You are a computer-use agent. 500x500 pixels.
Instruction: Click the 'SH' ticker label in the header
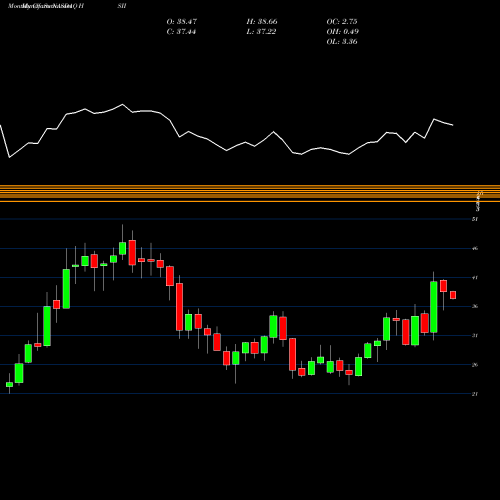[122, 6]
